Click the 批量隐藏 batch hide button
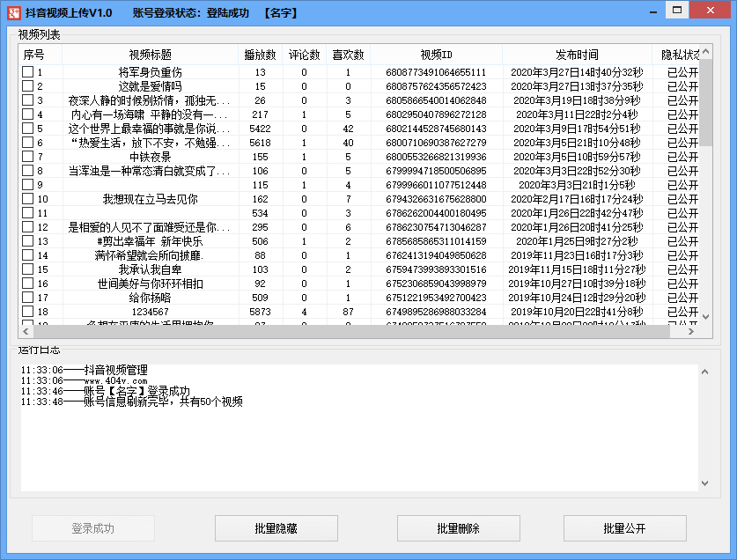 point(276,528)
